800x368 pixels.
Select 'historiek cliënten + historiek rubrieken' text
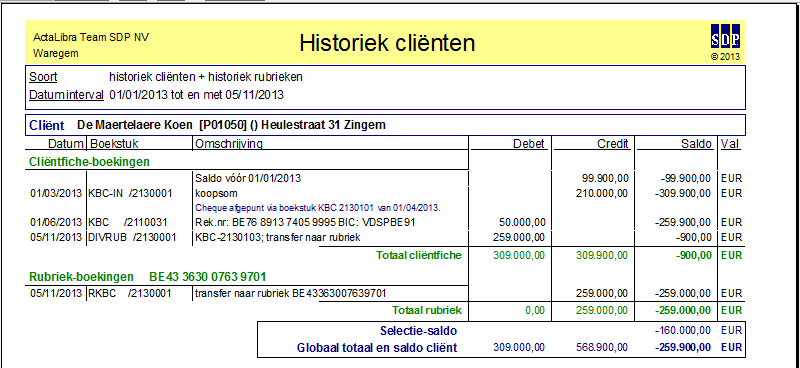pos(206,77)
